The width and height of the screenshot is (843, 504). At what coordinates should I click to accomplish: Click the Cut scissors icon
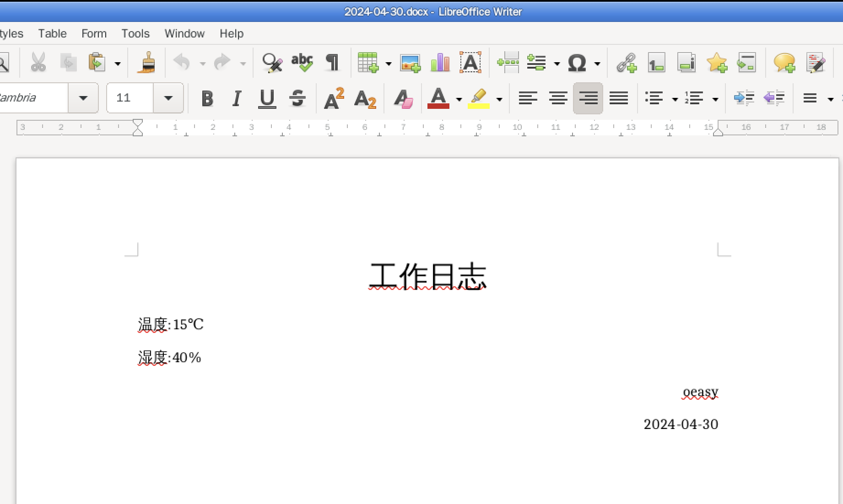pos(38,63)
